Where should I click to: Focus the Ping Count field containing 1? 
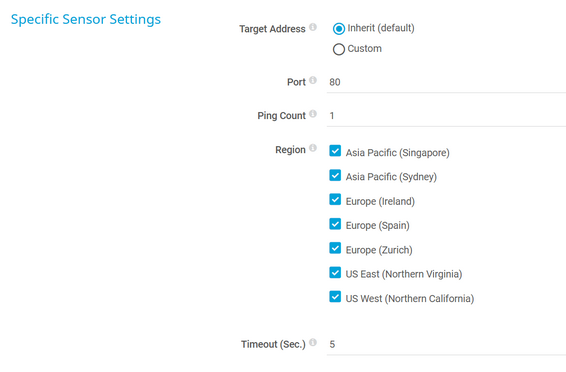click(446, 116)
